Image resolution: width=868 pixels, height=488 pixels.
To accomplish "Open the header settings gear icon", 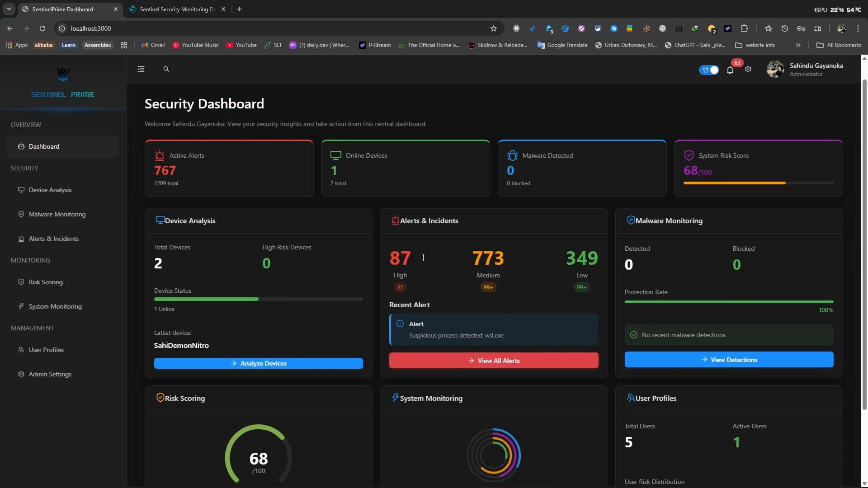I will tap(748, 70).
